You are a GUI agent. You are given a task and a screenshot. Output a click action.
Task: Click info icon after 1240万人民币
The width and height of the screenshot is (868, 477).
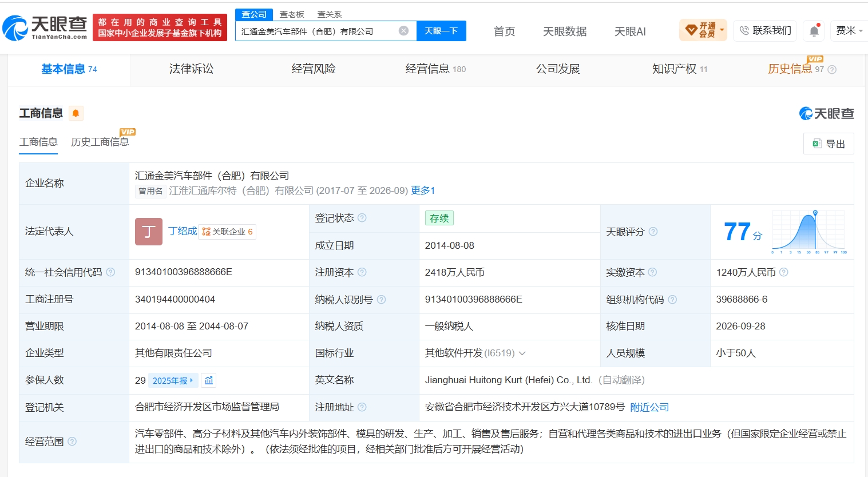click(x=784, y=272)
